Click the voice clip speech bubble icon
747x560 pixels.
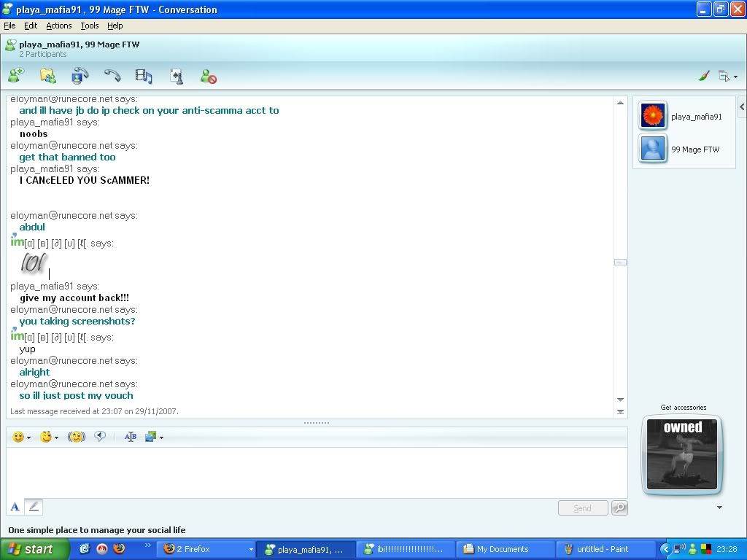pyautogui.click(x=100, y=436)
